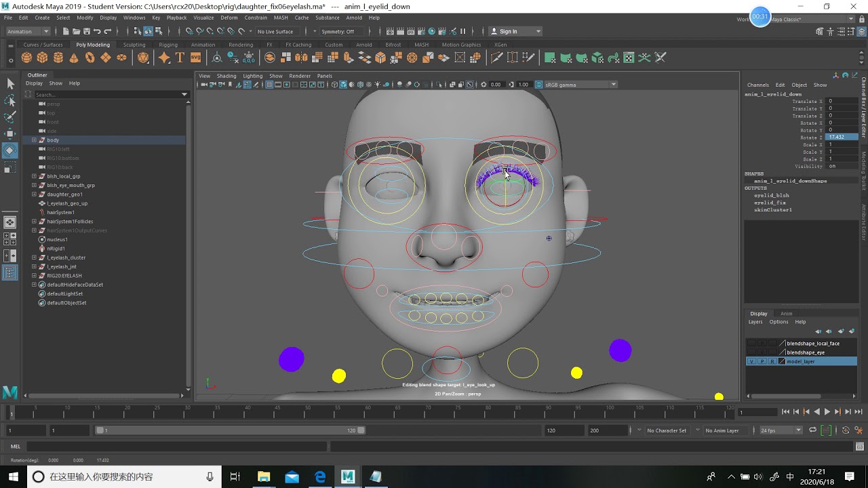This screenshot has height=488, width=868.
Task: Select the Select tool in the toolbox
Action: tap(10, 83)
